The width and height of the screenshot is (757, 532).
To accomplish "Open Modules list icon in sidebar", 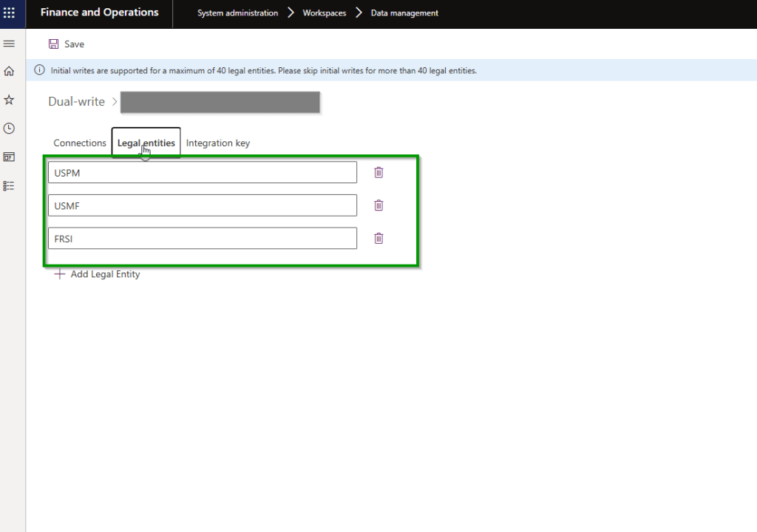I will pos(9,185).
